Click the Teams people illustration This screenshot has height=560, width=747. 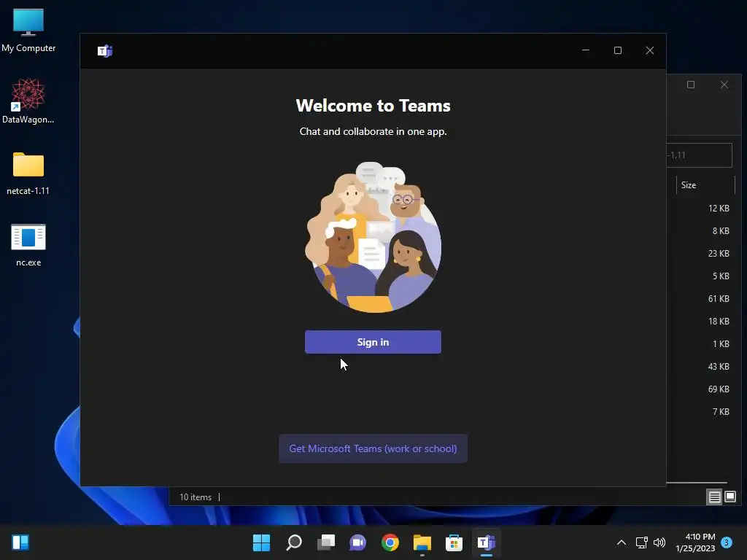373,237
